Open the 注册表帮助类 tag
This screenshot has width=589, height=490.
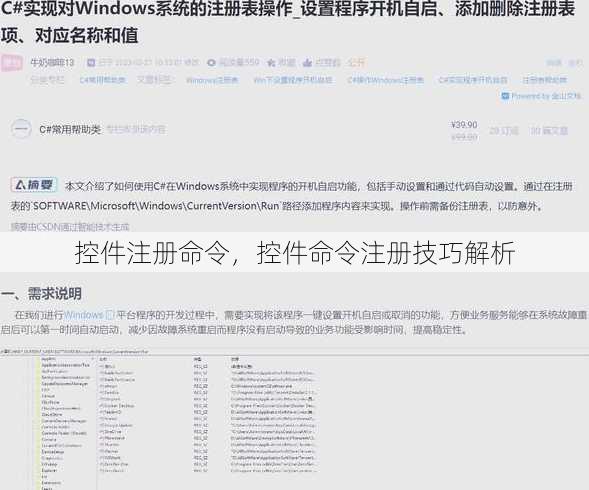(x=544, y=80)
